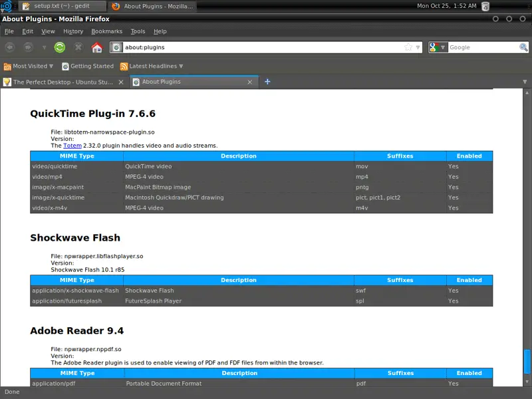Viewport: 532px width, 399px height.
Task: Click the page identity icon in address bar
Action: click(x=116, y=47)
